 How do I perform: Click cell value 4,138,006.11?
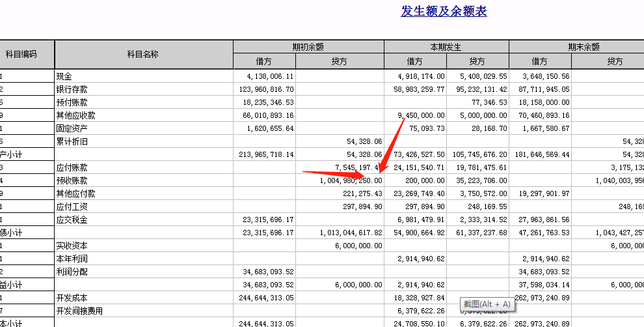(270, 76)
